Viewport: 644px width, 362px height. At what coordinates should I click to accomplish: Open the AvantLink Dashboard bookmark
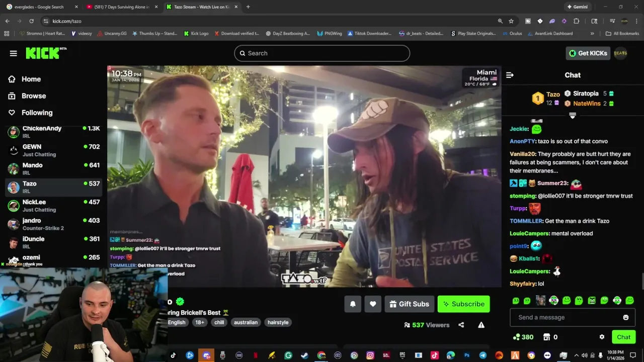click(x=550, y=34)
